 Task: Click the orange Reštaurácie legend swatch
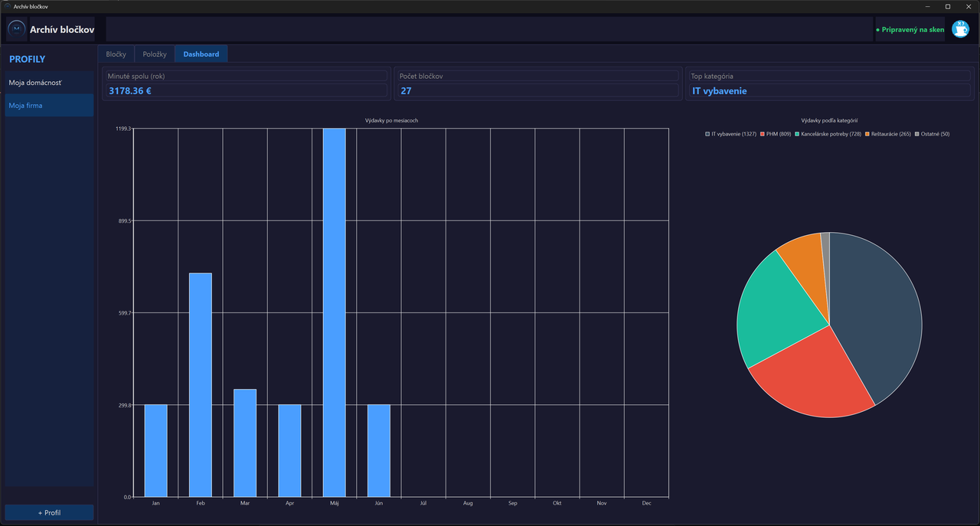pyautogui.click(x=867, y=134)
